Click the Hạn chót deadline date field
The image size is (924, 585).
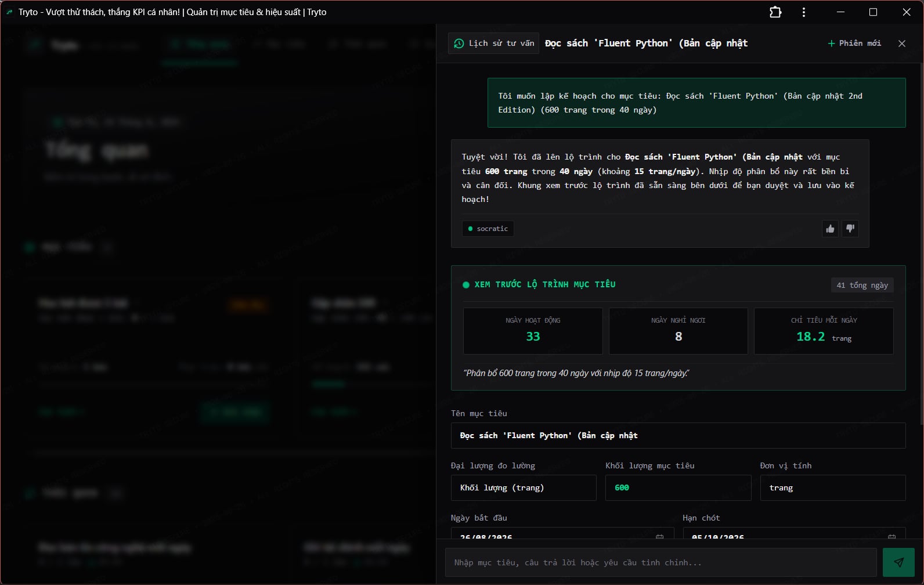794,533
